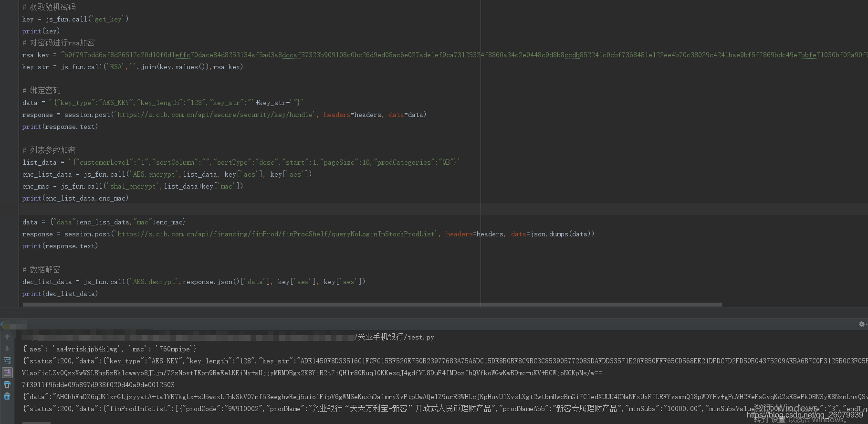This screenshot has width=868, height=424.
Task: Toggle Scroll to the End in console
Action: click(7, 372)
